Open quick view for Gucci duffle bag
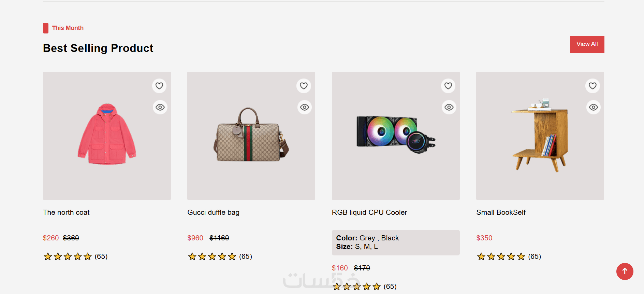644x294 pixels. point(304,107)
